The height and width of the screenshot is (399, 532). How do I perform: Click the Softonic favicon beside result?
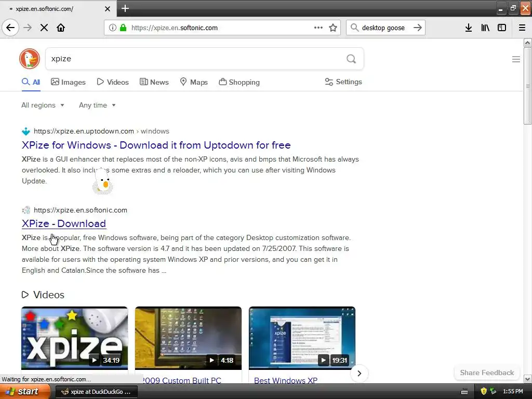26,210
